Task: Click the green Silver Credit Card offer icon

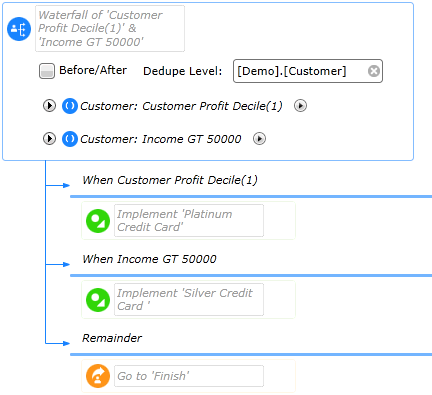Action: pyautogui.click(x=98, y=300)
